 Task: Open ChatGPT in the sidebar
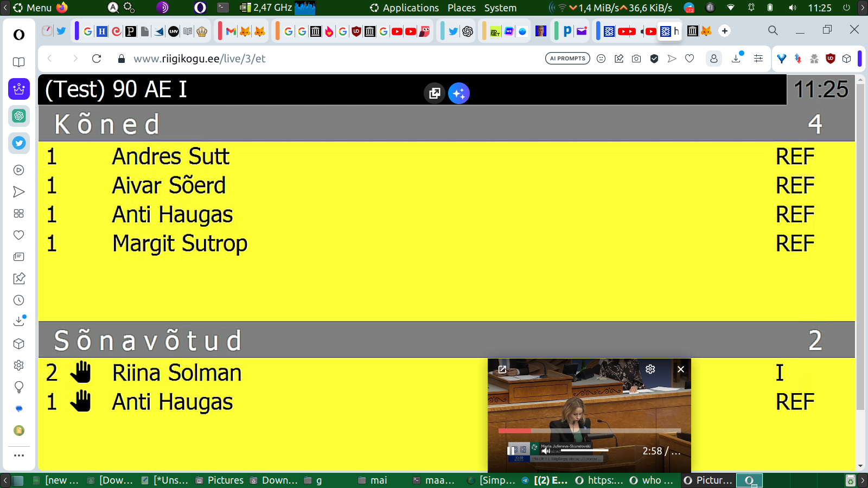pyautogui.click(x=19, y=115)
